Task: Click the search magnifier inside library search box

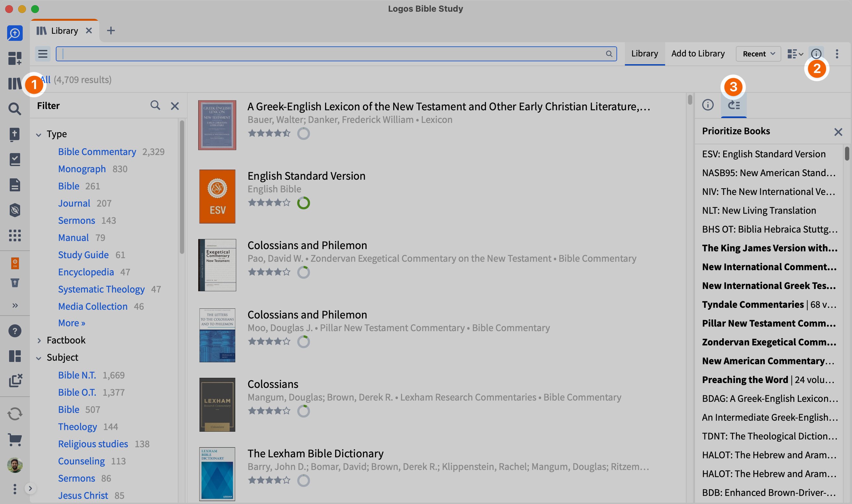Action: click(x=609, y=54)
